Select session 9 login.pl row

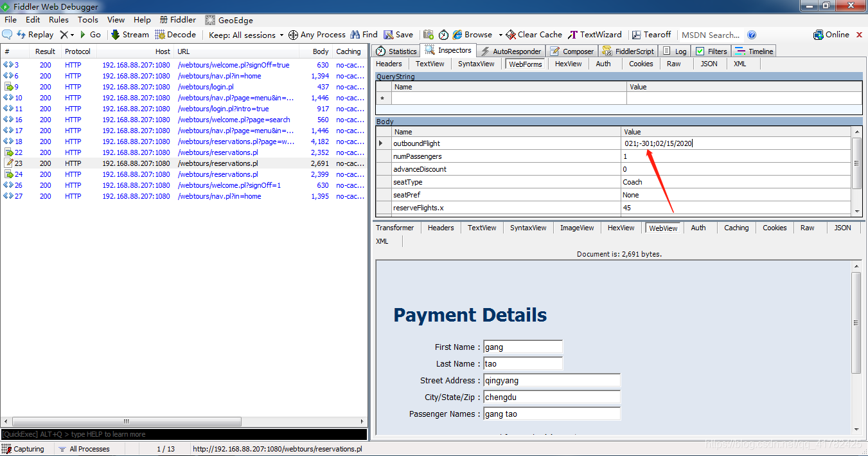184,87
